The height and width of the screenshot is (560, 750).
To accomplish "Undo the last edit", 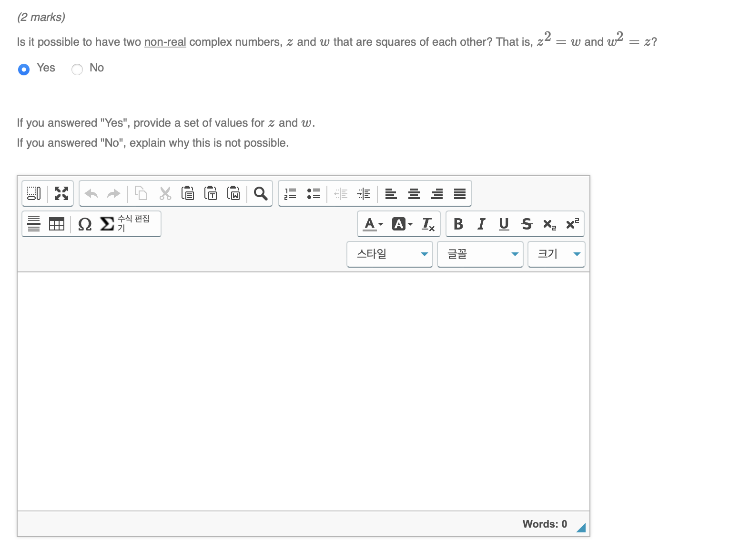I will click(91, 193).
